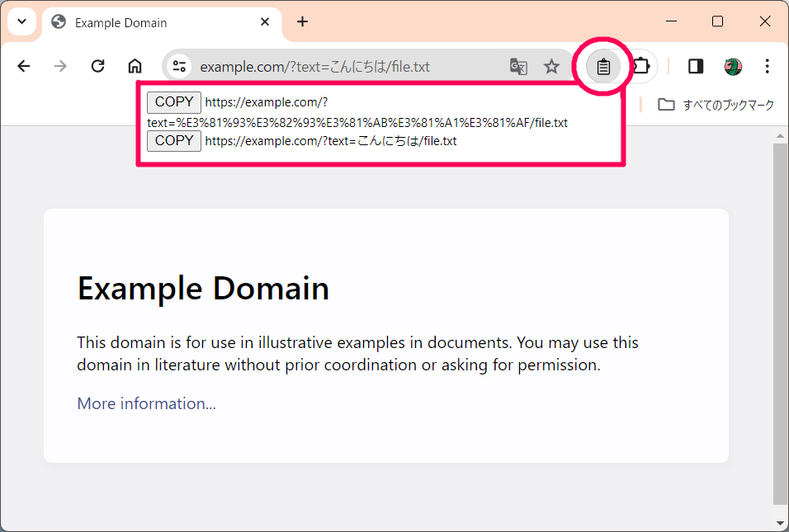
Task: Open the profile avatar menu
Action: click(735, 66)
